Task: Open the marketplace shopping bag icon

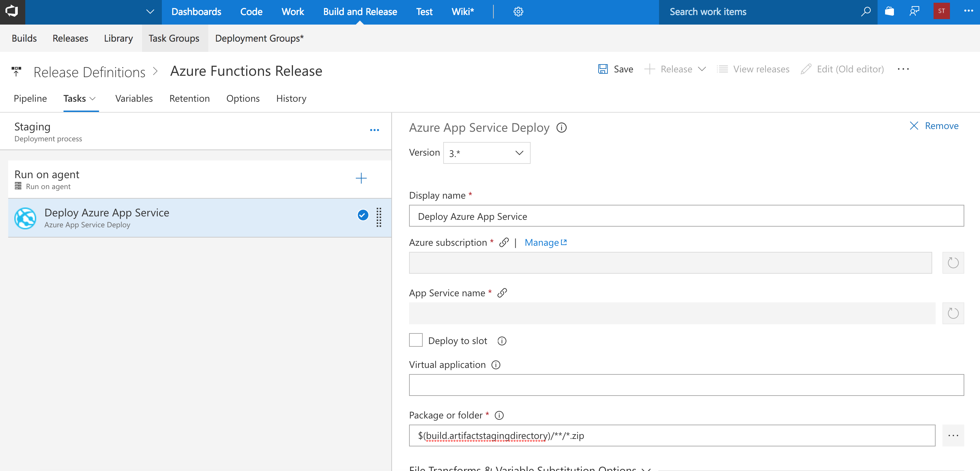Action: (889, 12)
